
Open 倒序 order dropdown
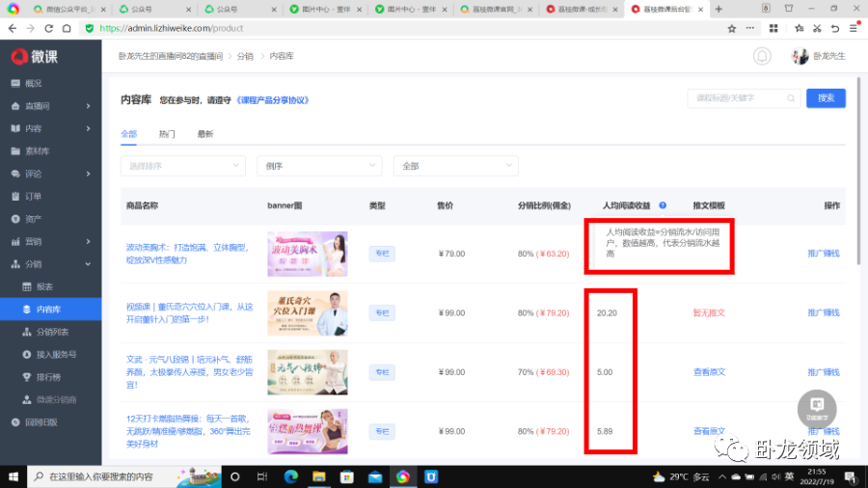[x=319, y=166]
